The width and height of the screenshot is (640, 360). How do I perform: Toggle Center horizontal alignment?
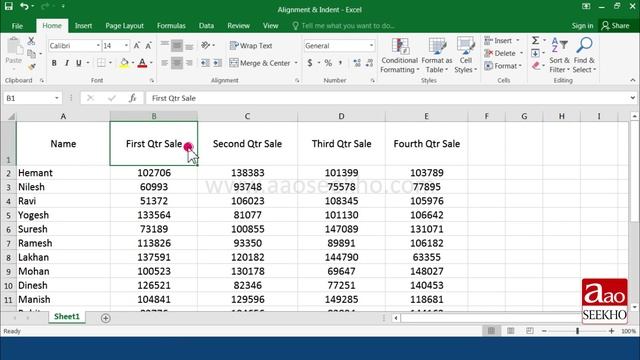pyautogui.click(x=177, y=63)
